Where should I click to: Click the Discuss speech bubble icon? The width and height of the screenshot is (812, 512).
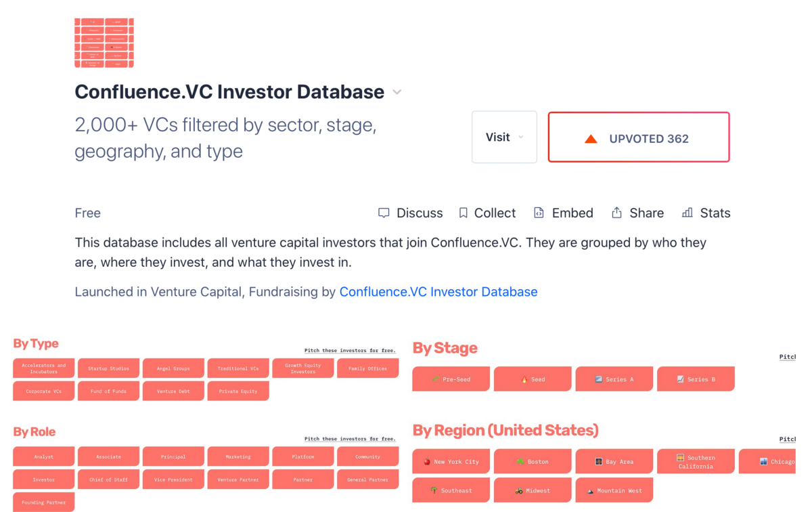click(x=384, y=213)
